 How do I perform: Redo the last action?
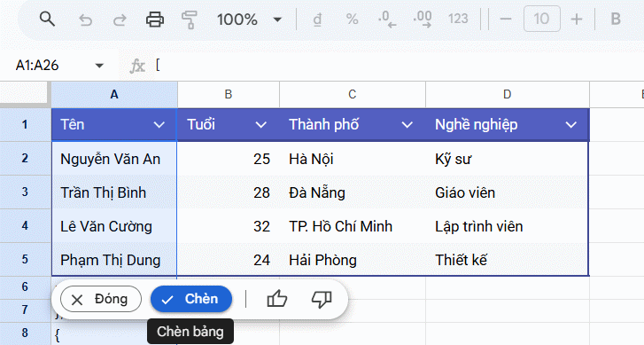pyautogui.click(x=120, y=20)
